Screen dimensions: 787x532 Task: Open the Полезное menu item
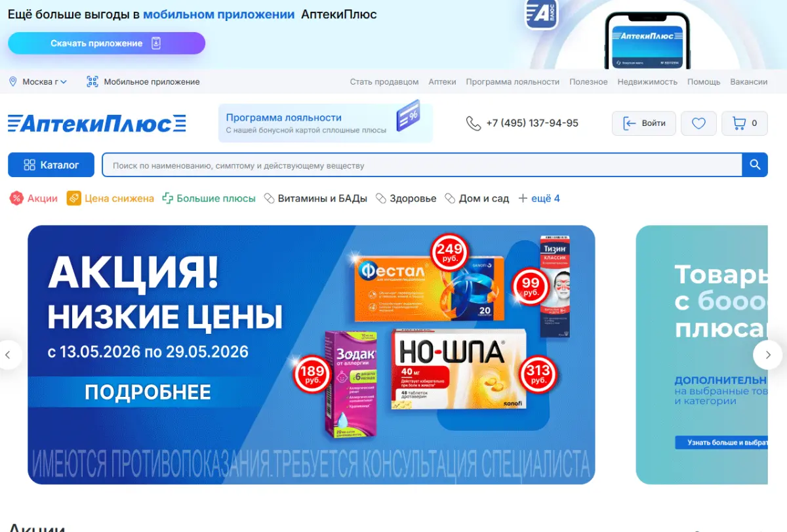(588, 82)
